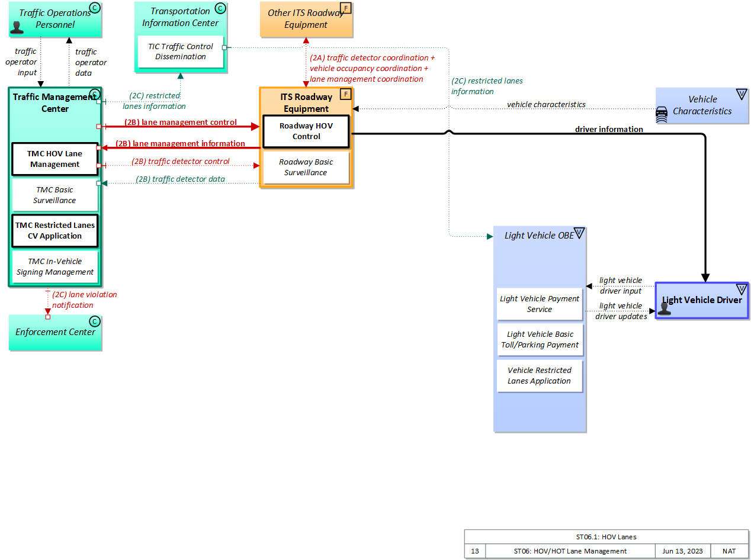Image resolution: width=751 pixels, height=560 pixels.
Task: Select the TIC Traffic Control Dissemination box
Action: [181, 52]
